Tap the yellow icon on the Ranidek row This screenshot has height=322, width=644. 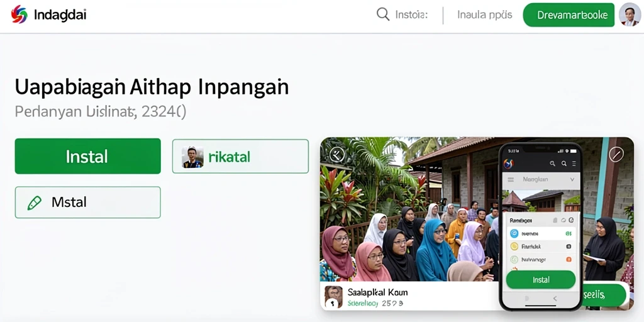[514, 247]
